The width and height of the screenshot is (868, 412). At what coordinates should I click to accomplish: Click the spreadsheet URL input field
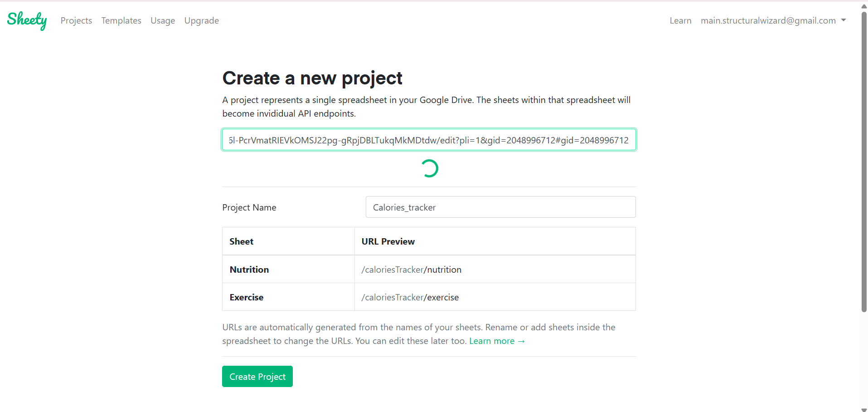click(429, 140)
